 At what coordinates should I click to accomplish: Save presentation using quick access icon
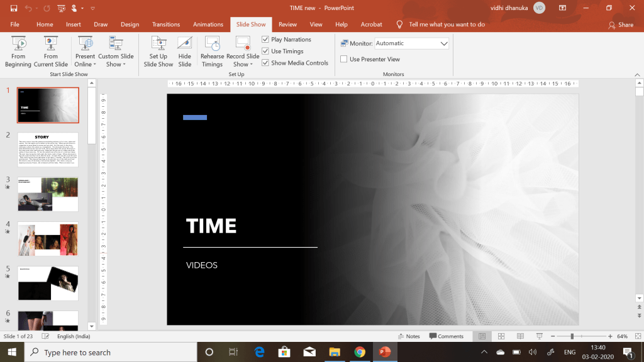coord(14,8)
